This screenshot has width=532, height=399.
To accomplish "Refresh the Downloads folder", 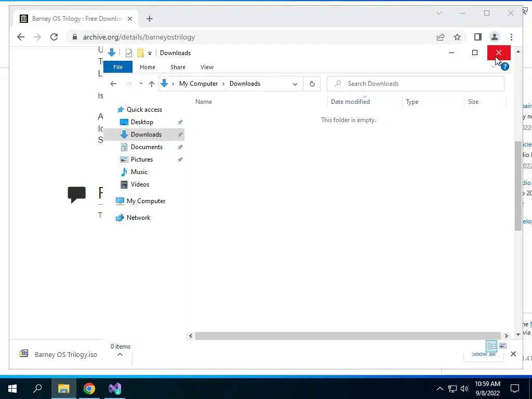I will pyautogui.click(x=312, y=84).
